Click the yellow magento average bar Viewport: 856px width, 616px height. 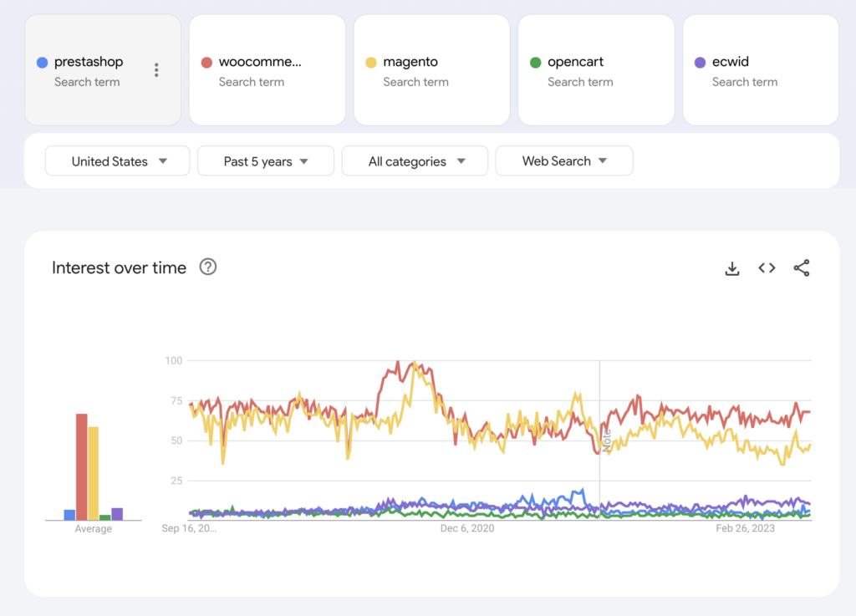click(94, 474)
